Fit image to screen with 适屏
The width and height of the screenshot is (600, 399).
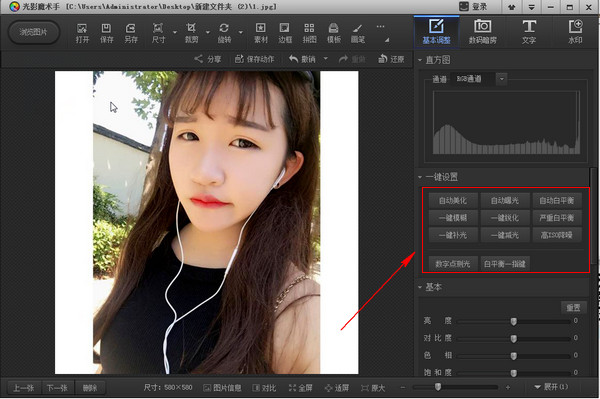click(337, 388)
